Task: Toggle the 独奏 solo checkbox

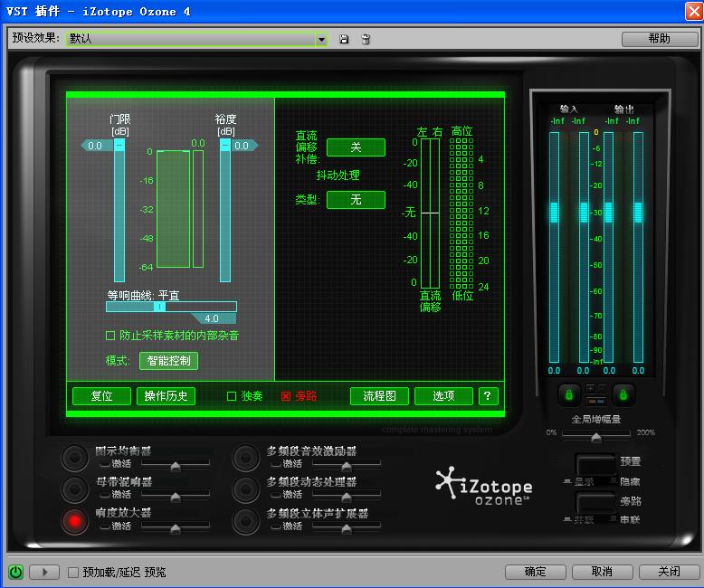Action: pyautogui.click(x=232, y=396)
